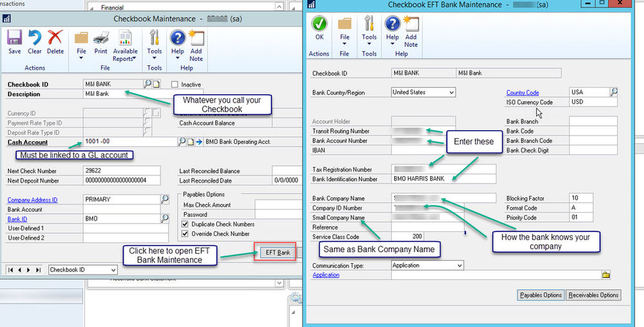
Task: Click Next Check Number field
Action: (122, 170)
